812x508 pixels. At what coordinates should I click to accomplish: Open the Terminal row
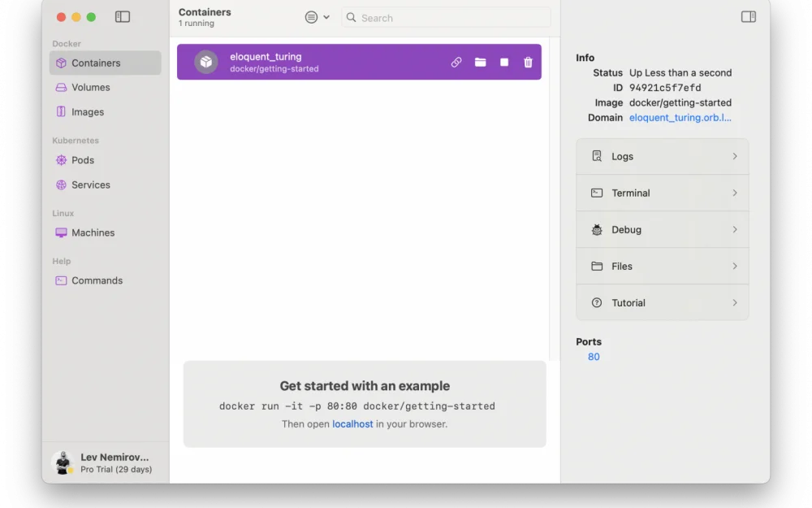click(x=662, y=193)
